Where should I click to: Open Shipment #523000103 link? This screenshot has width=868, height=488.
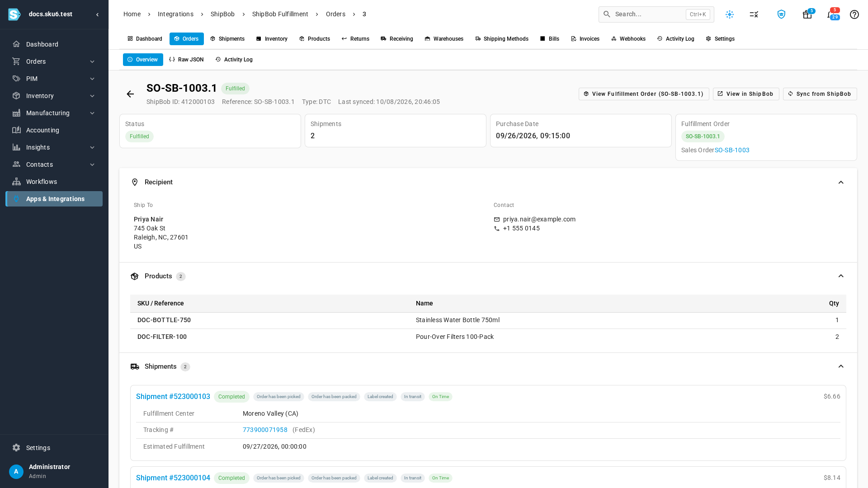point(173,396)
